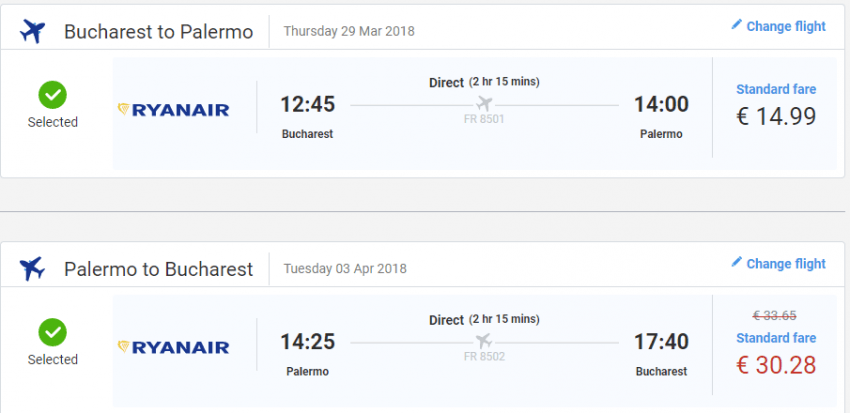The width and height of the screenshot is (850, 413).
Task: Click the airplane icon beside Palermo to Bucharest
Action: pyautogui.click(x=33, y=269)
